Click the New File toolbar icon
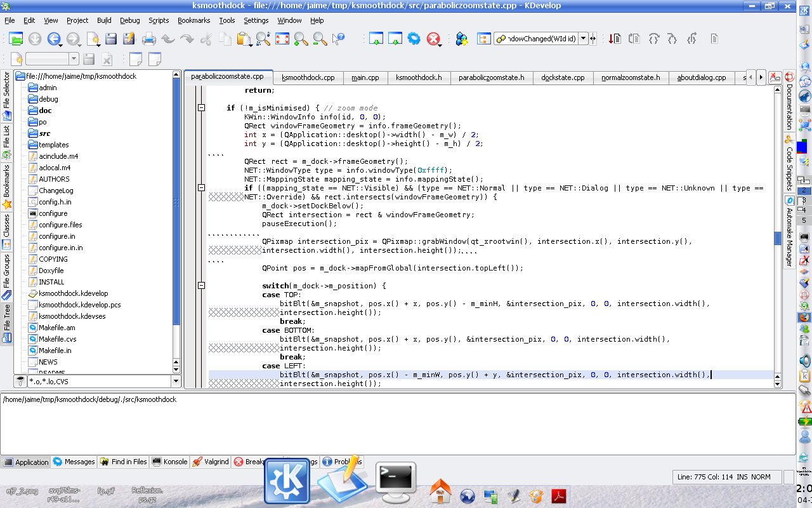 pos(93,39)
